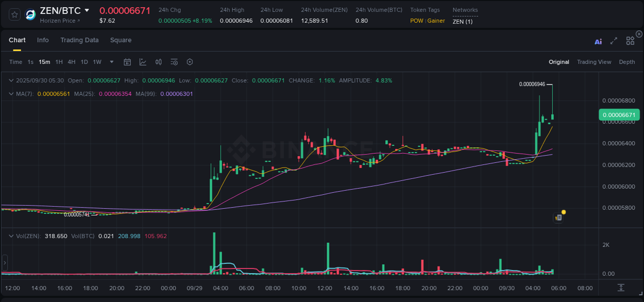Open the widgets layout icon
This screenshot has height=302, width=644.
(x=630, y=41)
